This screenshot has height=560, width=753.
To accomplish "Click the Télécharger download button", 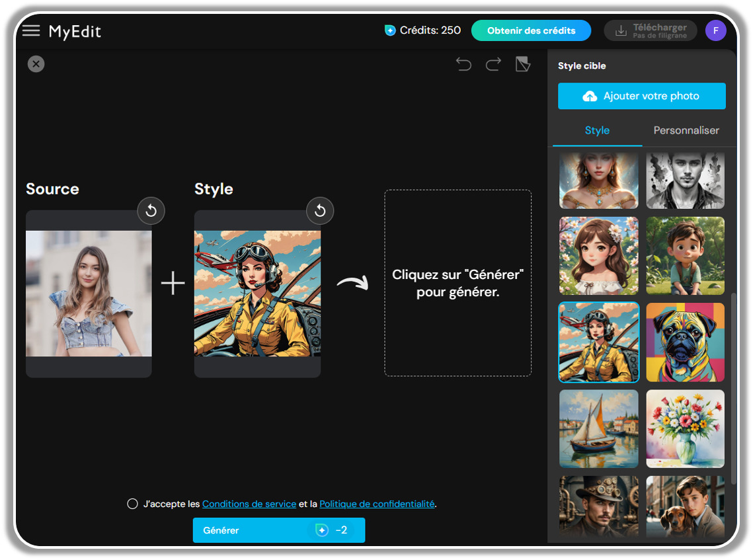I will (650, 30).
